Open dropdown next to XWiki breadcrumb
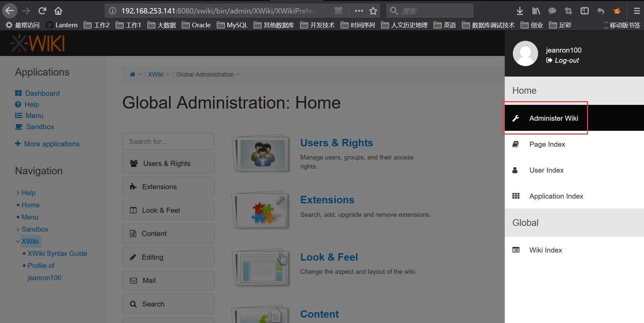Viewport: 644px width, 323px height. [x=168, y=75]
